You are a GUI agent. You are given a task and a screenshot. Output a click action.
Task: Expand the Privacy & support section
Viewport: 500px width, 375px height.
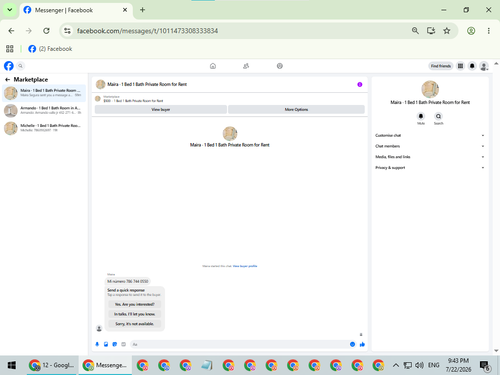(430, 167)
